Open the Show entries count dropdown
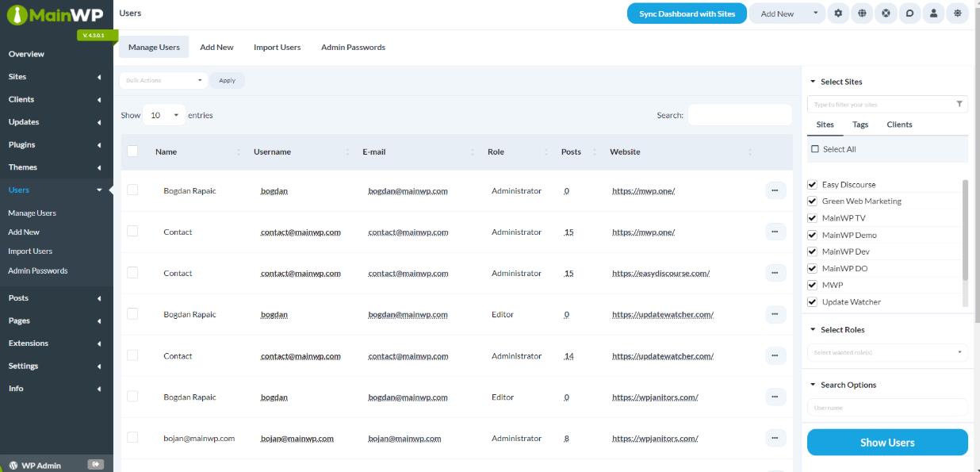This screenshot has width=980, height=472. coord(164,115)
